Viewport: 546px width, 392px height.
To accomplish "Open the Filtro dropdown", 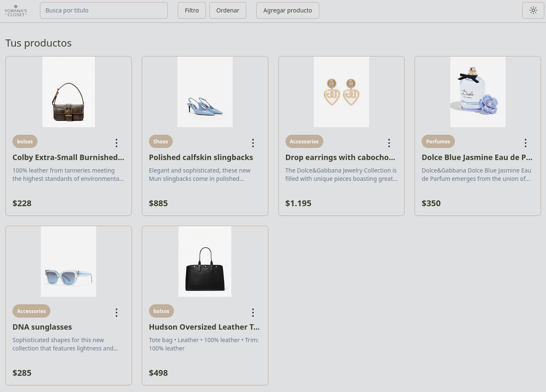I will coord(192,10).
